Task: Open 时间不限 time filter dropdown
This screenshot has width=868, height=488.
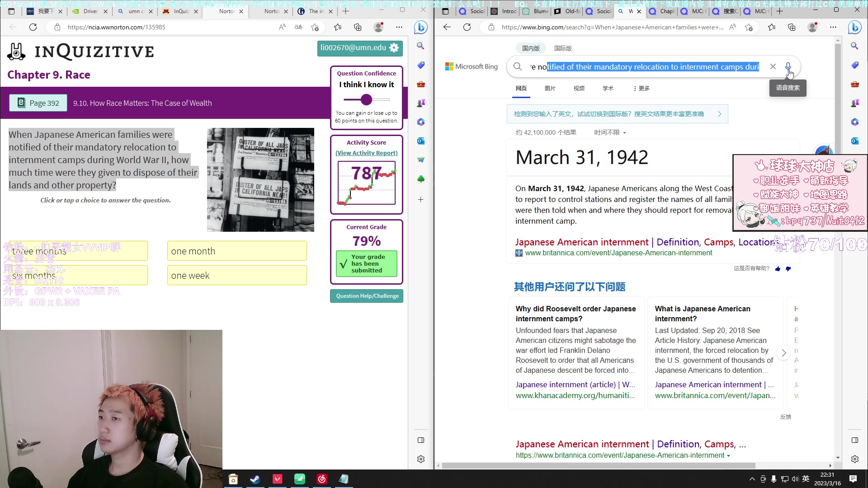Action: [610, 132]
